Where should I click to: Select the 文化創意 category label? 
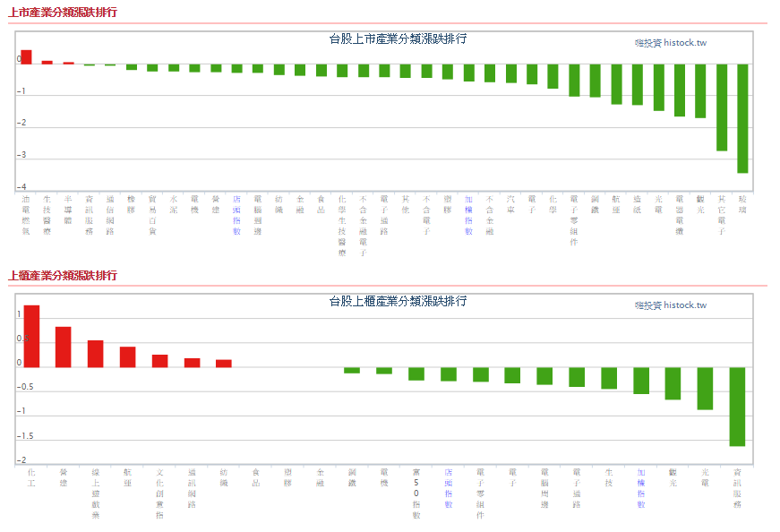click(x=159, y=492)
